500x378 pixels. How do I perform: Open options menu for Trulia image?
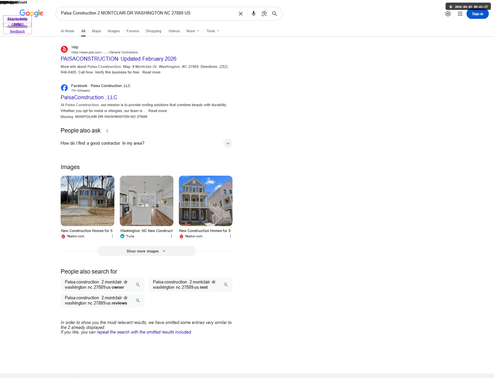click(171, 236)
